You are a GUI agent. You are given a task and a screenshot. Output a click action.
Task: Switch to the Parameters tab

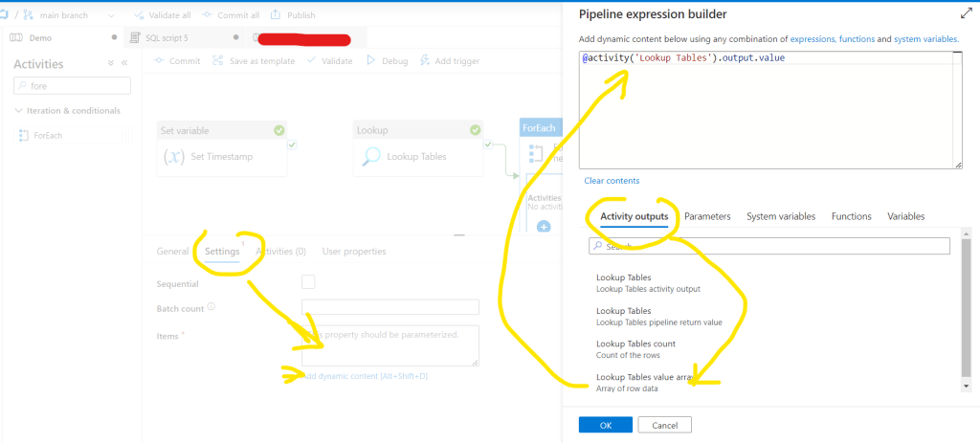click(x=707, y=216)
